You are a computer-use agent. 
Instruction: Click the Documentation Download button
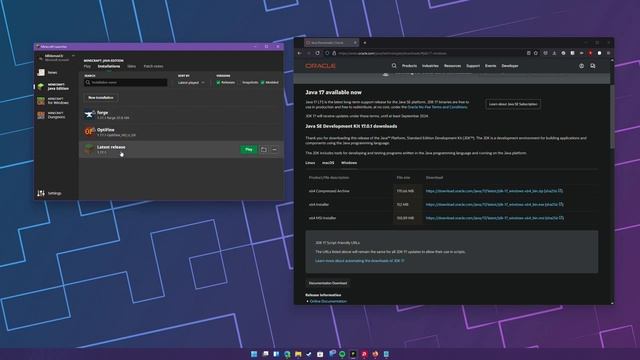coord(328,283)
